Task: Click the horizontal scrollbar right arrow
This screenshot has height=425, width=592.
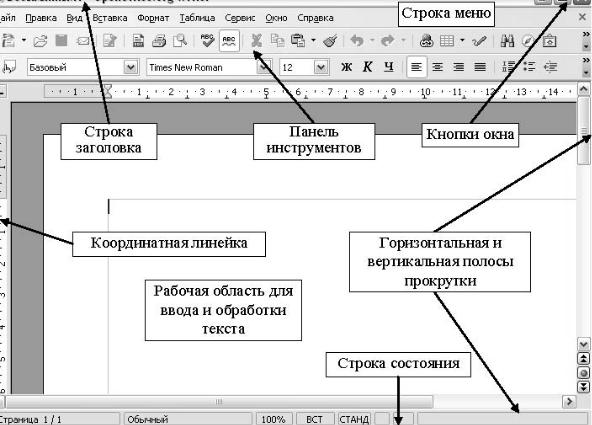Action: 569,402
